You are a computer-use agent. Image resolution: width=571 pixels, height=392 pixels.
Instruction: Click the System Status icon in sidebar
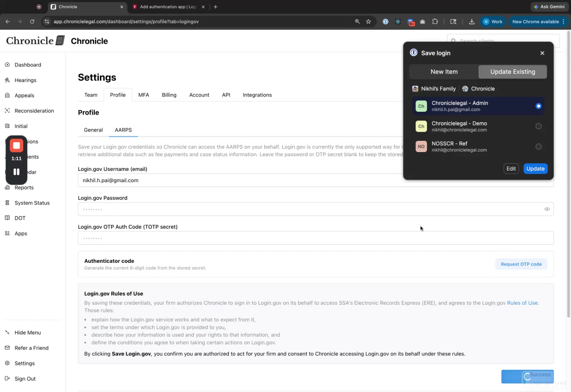[x=7, y=203]
